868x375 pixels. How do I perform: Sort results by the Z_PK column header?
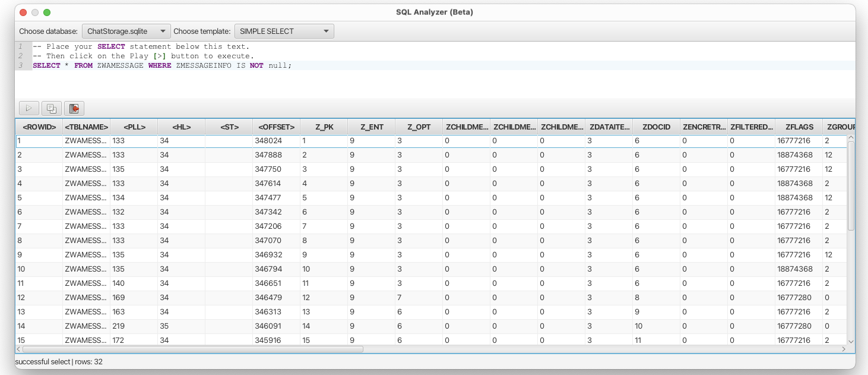(x=324, y=127)
